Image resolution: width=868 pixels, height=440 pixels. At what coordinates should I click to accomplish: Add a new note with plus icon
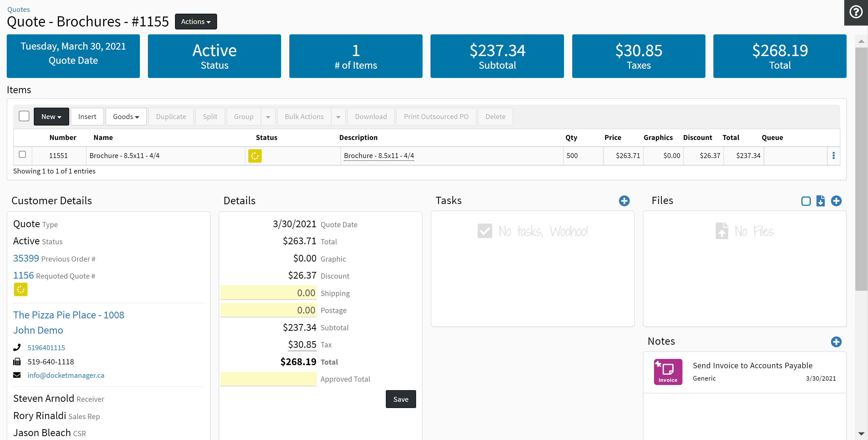(x=836, y=342)
